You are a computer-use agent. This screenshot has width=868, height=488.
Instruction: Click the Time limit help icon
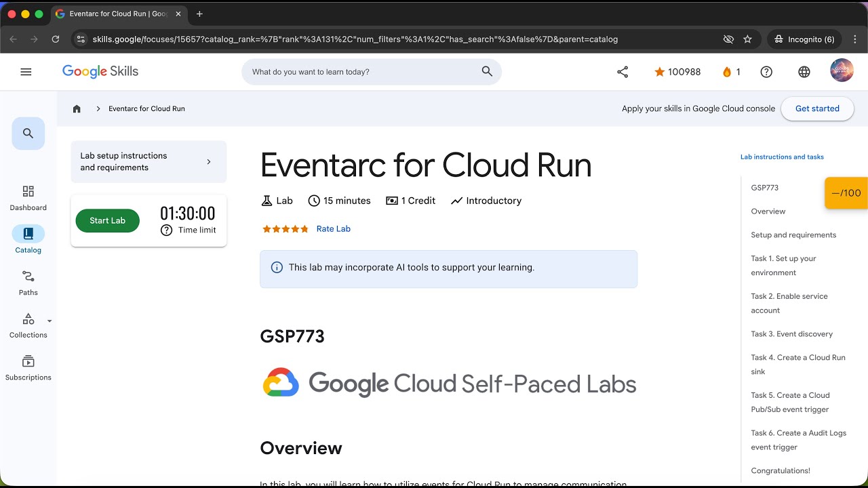pos(166,230)
